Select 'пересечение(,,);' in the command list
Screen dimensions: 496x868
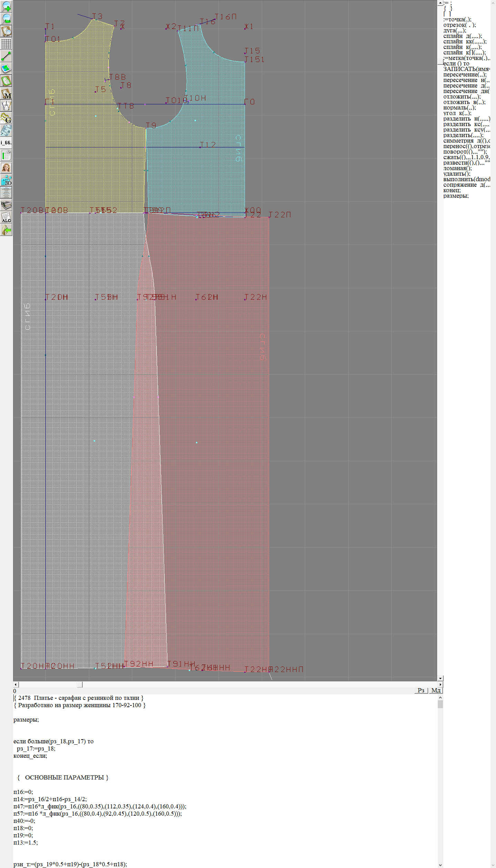[x=465, y=75]
